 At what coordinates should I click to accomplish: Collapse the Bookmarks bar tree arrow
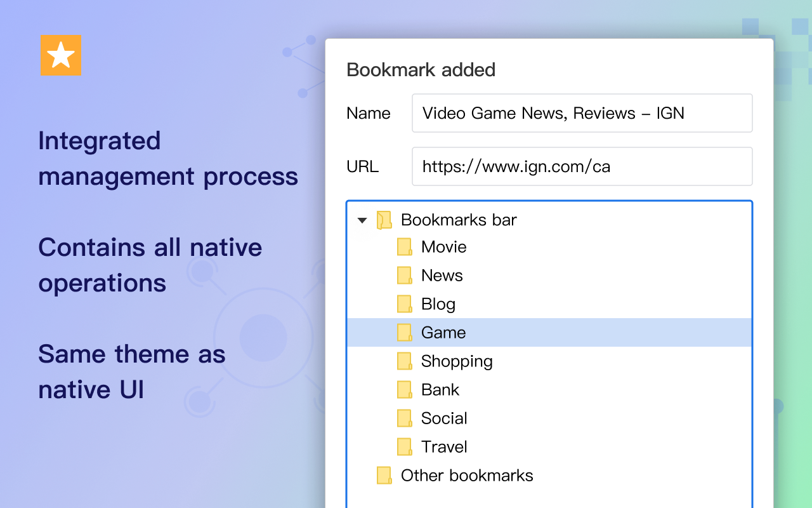tap(362, 220)
